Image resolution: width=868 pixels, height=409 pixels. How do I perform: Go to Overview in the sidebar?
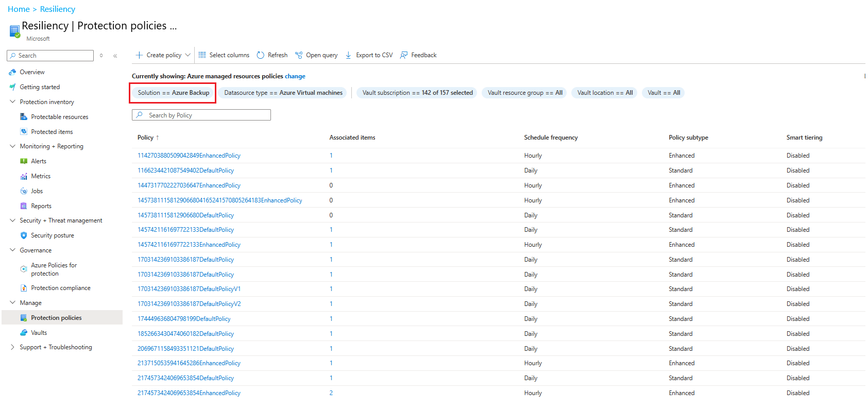click(x=32, y=72)
